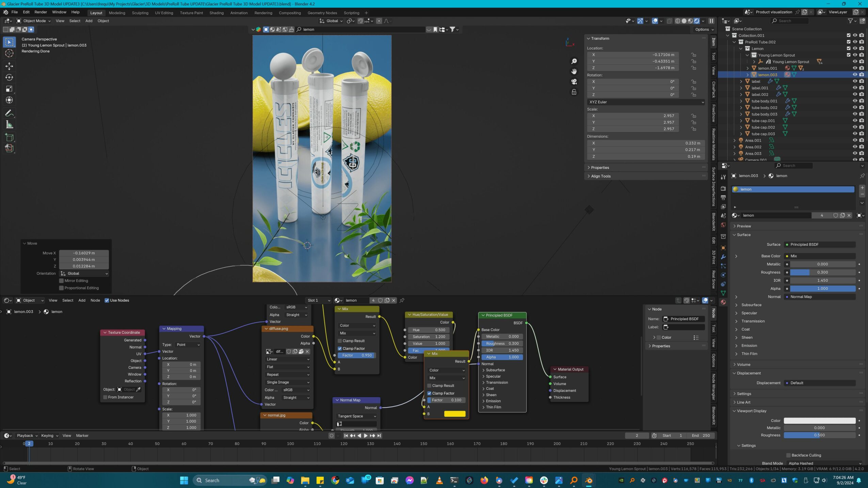Select the Annotate tool
868x488 pixels.
pos(9,113)
